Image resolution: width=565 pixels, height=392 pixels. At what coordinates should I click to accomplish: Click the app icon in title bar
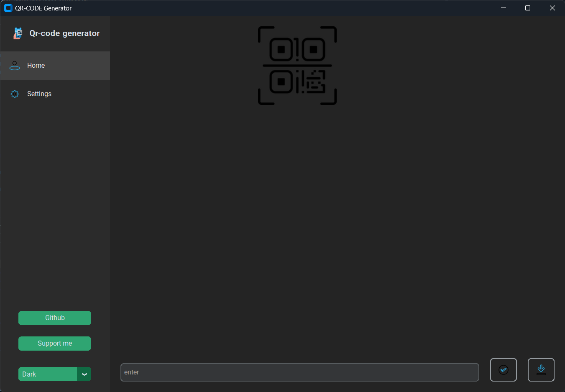tap(8, 8)
